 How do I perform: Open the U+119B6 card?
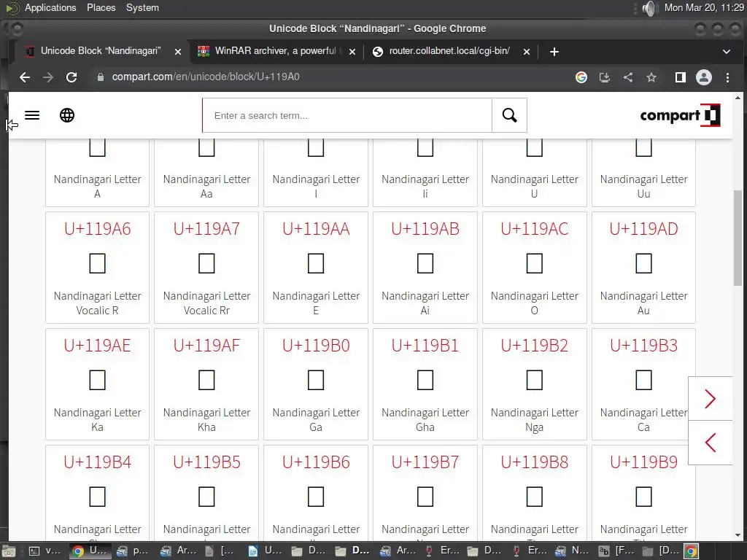tap(316, 493)
